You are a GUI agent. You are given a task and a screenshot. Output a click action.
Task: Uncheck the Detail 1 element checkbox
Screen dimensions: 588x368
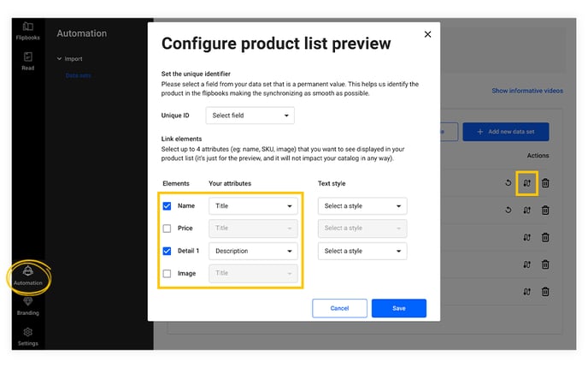tap(167, 251)
